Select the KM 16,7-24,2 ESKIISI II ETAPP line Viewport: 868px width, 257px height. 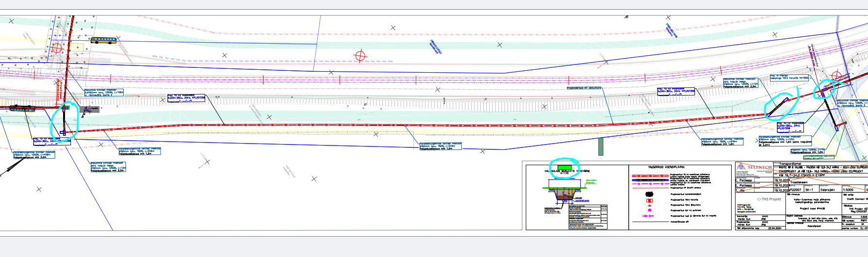(x=801, y=176)
